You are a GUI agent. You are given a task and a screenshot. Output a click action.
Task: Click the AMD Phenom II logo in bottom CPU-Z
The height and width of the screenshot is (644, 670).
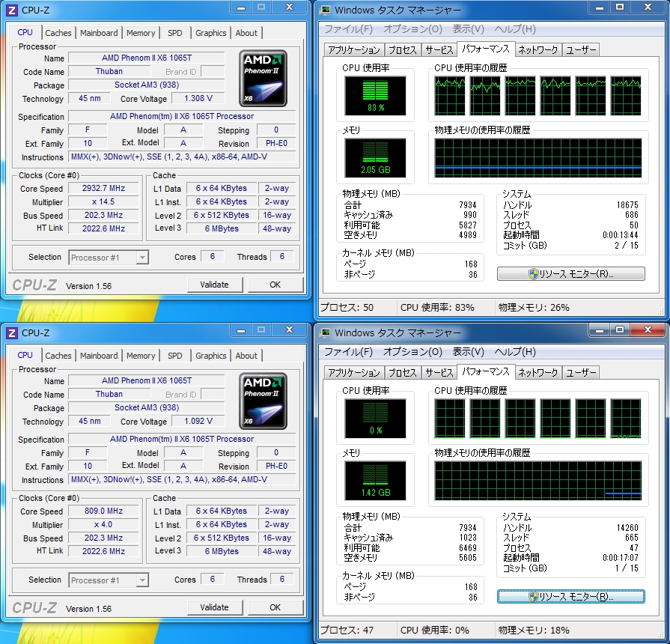point(263,401)
